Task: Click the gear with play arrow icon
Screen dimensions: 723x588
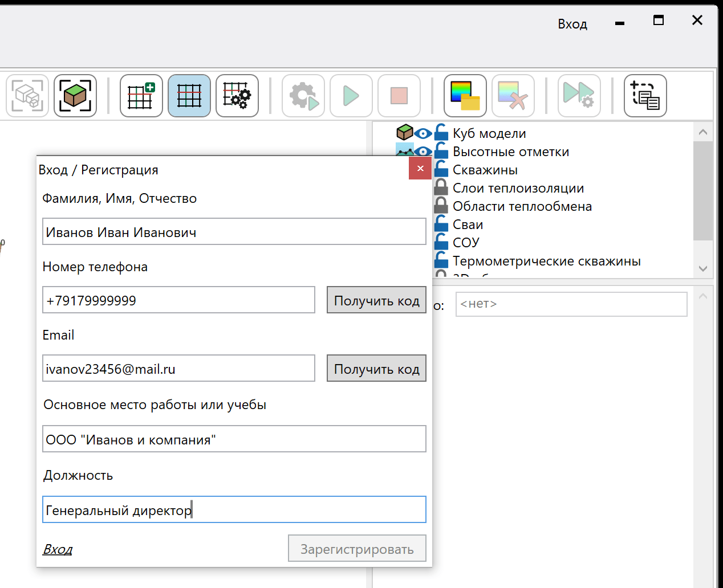Action: tap(303, 96)
